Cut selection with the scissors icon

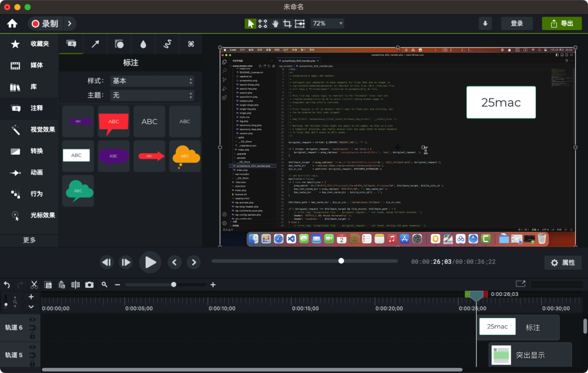[34, 284]
